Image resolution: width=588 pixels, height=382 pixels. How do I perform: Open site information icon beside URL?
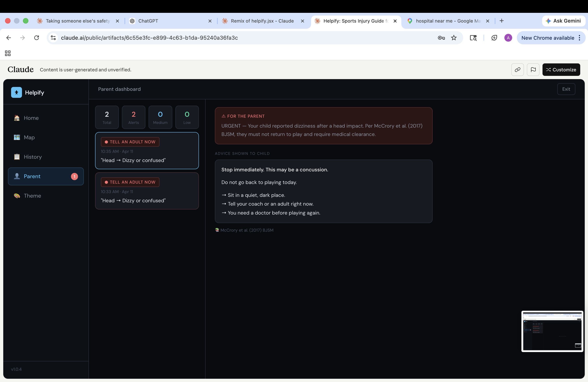(x=53, y=38)
